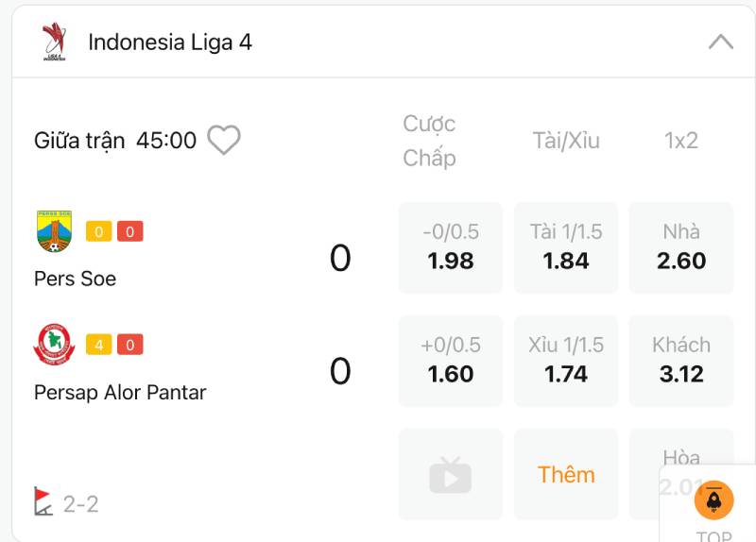The height and width of the screenshot is (542, 756).
Task: Choose Nhà home win at 2.60
Action: 681,247
